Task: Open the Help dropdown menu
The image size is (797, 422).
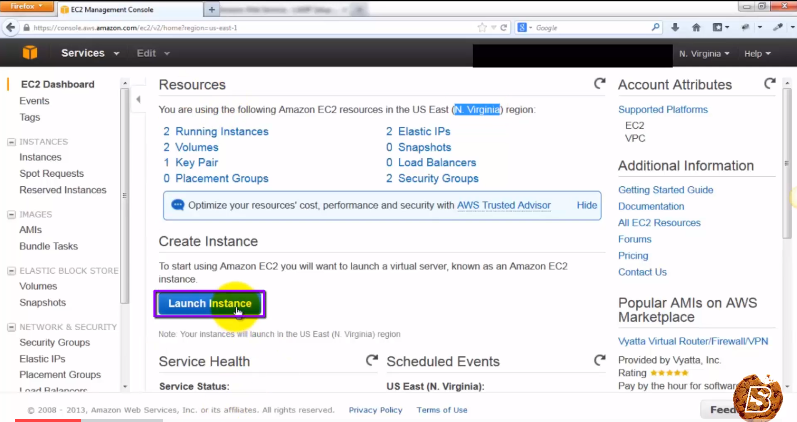Action: click(757, 53)
